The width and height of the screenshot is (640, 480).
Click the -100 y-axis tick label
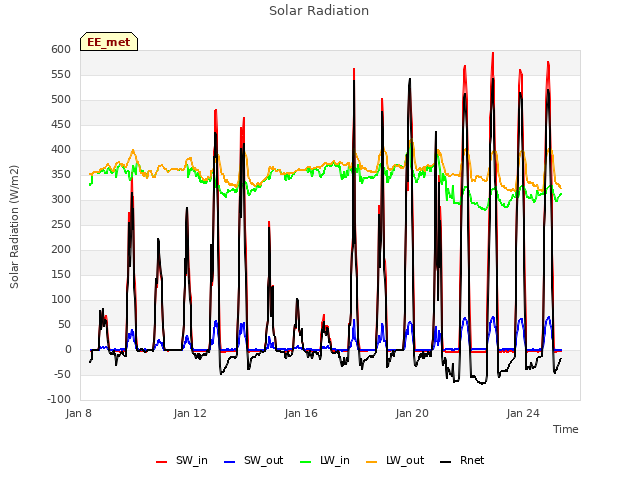[59, 400]
